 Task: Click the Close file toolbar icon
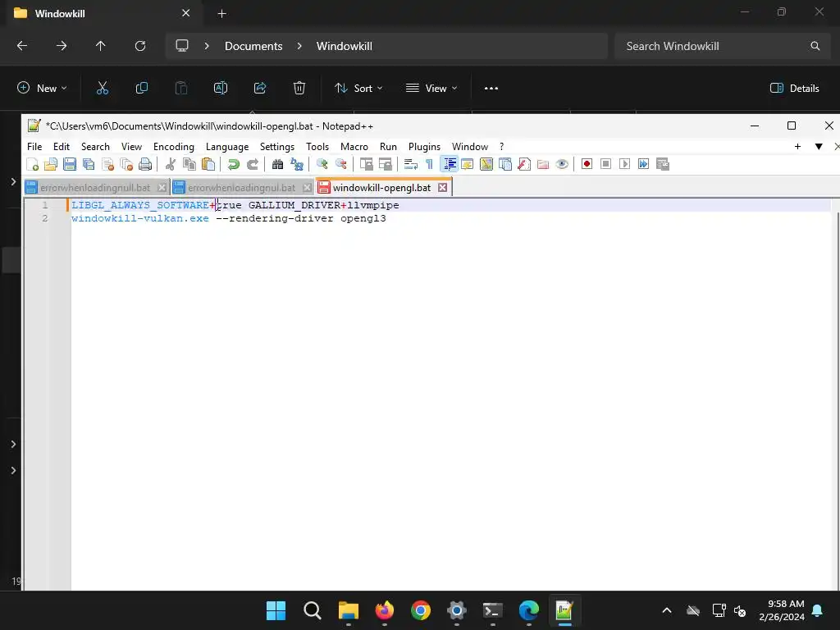107,164
